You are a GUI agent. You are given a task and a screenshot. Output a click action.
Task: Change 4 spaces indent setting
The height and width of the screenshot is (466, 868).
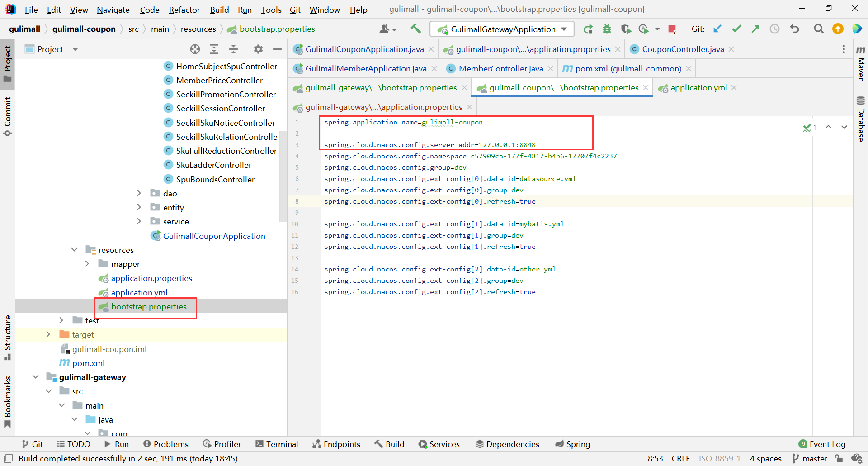coord(765,458)
